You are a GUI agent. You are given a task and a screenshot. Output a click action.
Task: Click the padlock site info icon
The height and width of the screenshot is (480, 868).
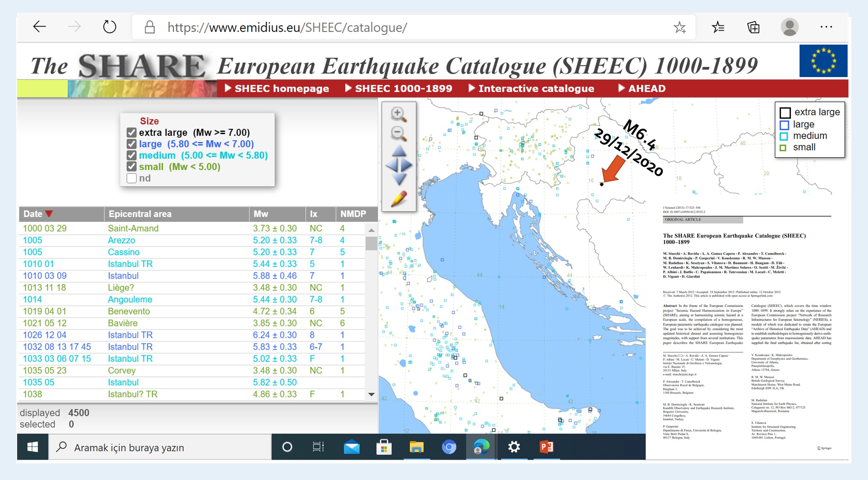(x=150, y=27)
